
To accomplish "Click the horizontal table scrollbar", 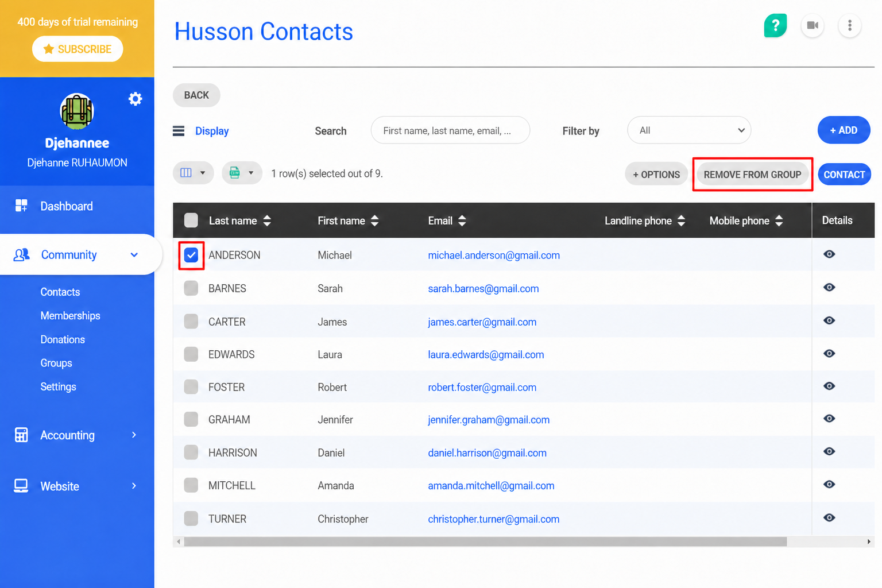I will point(485,541).
